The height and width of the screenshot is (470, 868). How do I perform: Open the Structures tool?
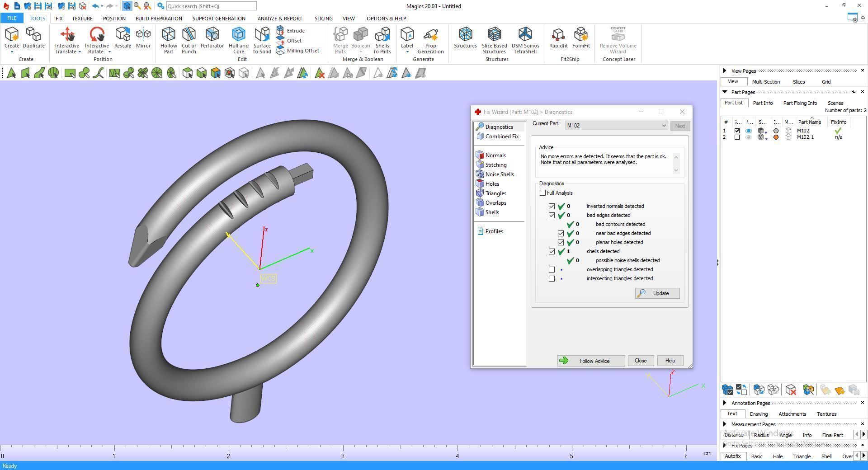(x=465, y=38)
